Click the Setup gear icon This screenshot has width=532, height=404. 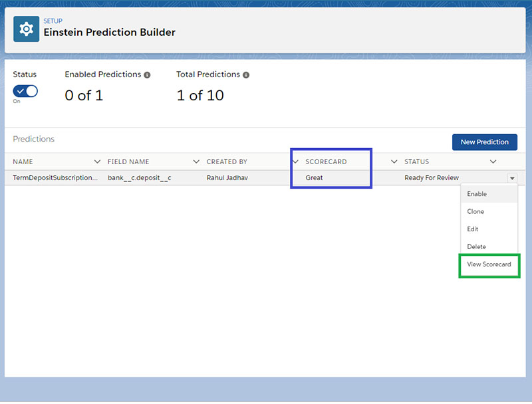[x=26, y=29]
